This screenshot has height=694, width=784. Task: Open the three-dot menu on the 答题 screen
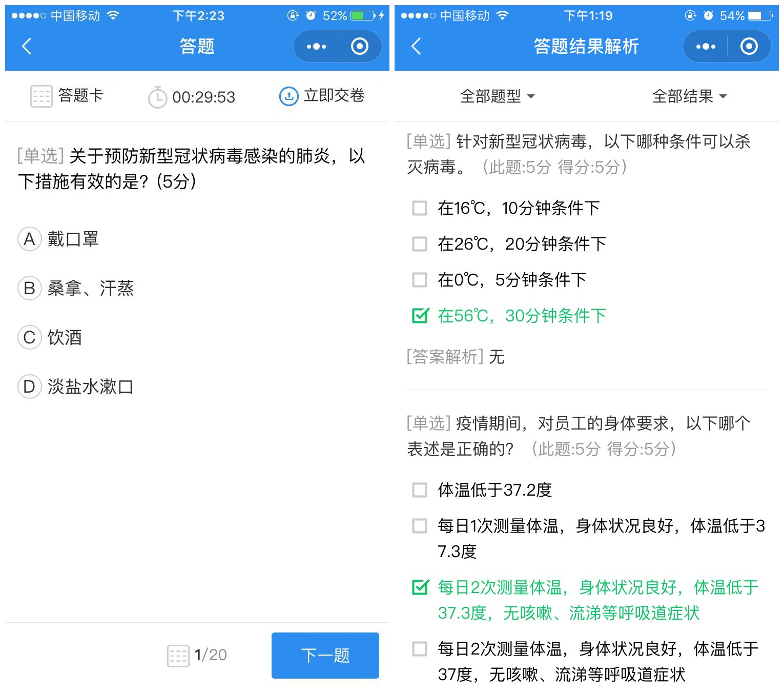(316, 47)
